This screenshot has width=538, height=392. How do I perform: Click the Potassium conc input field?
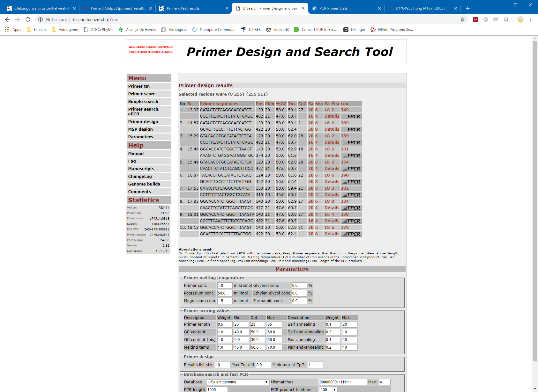(225, 293)
